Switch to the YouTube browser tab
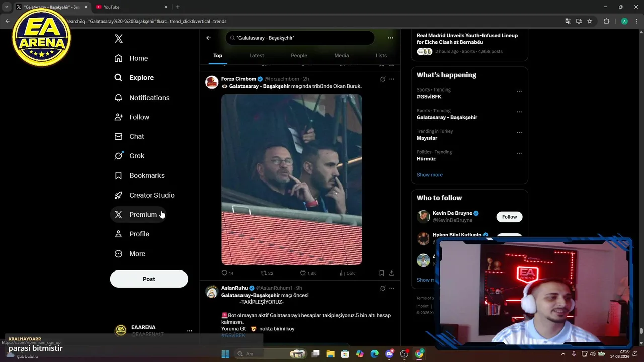Viewport: 644px width, 362px height. point(132,7)
